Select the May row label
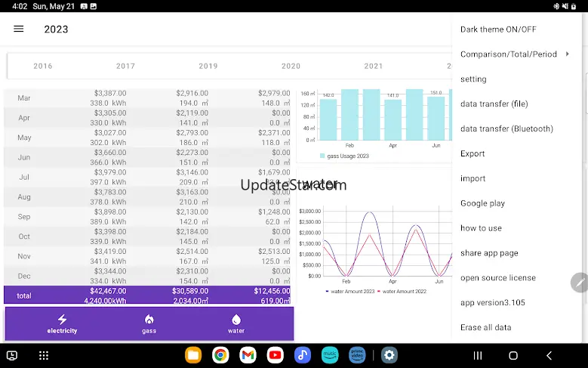This screenshot has height=368, width=588. pos(24,138)
